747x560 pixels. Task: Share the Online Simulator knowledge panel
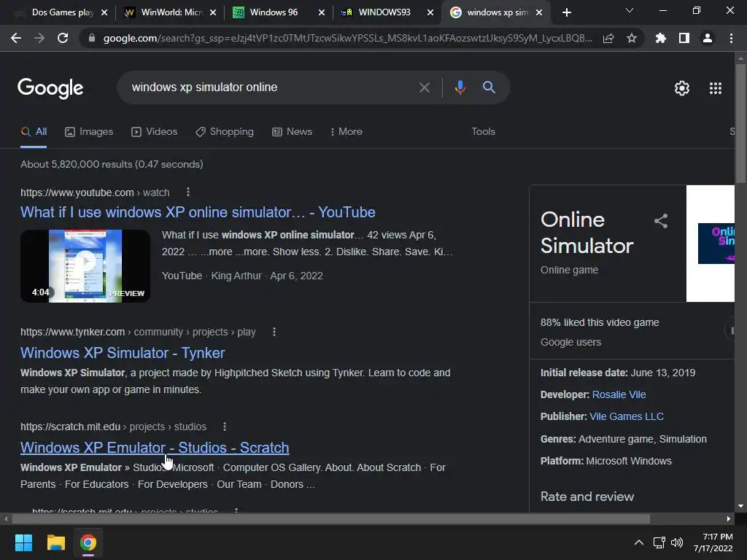click(x=661, y=220)
